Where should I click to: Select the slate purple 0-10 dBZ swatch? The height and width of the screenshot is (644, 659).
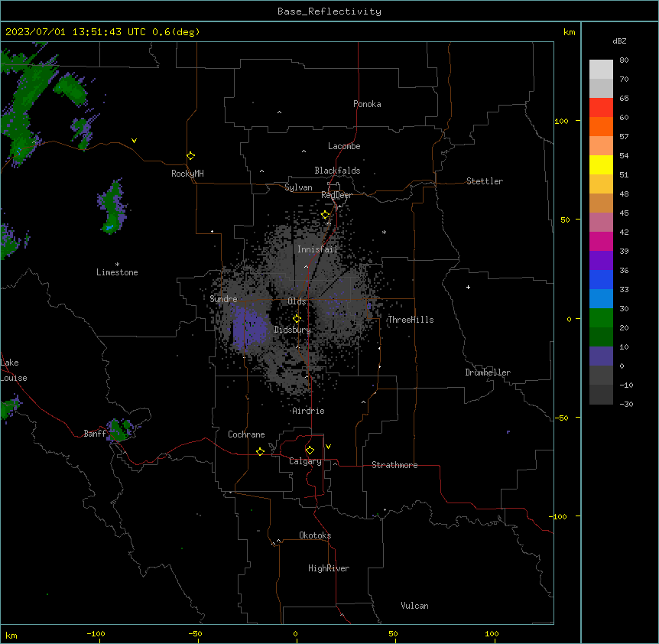coord(601,356)
